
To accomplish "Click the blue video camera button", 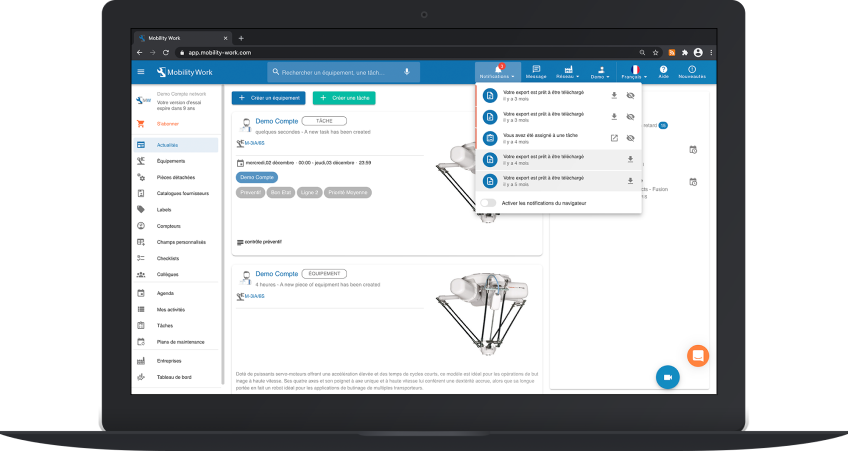I will pos(667,377).
